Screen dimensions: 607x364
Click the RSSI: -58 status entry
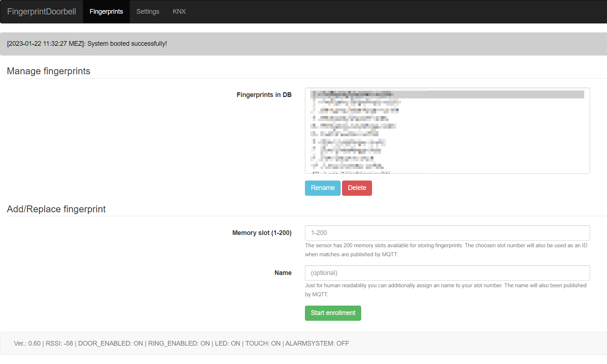(x=59, y=343)
